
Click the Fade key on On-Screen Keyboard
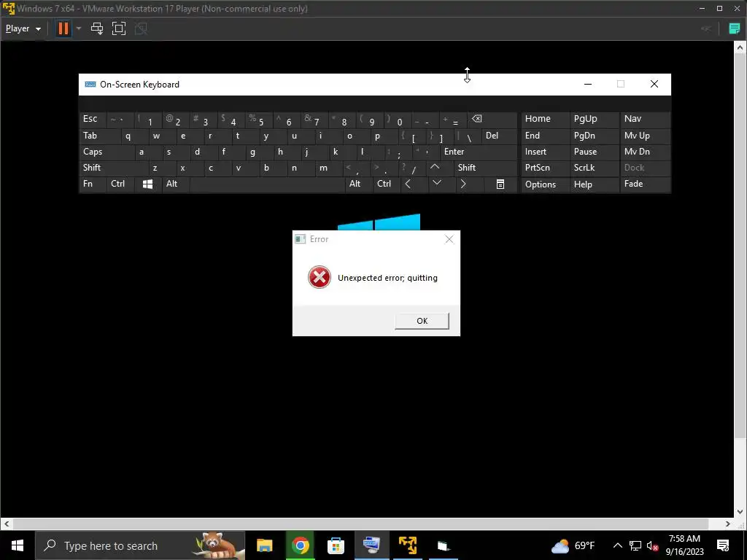coord(645,184)
